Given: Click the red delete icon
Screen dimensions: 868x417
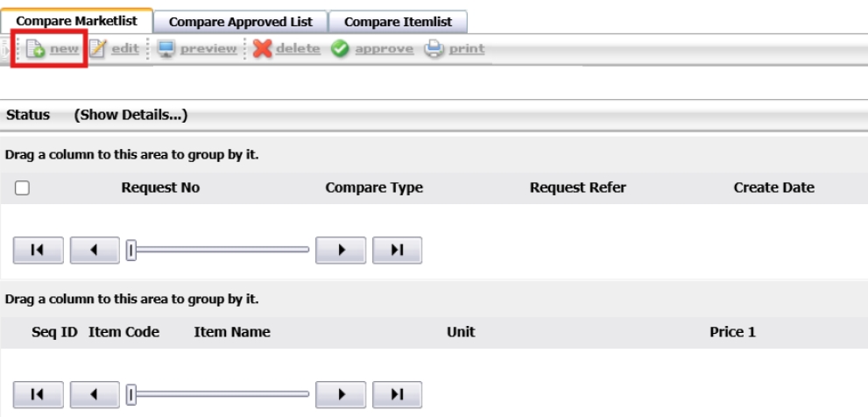Looking at the screenshot, I should (x=262, y=49).
